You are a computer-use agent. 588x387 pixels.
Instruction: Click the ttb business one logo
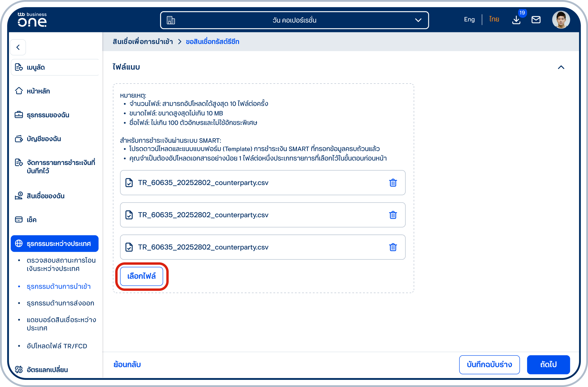click(32, 20)
